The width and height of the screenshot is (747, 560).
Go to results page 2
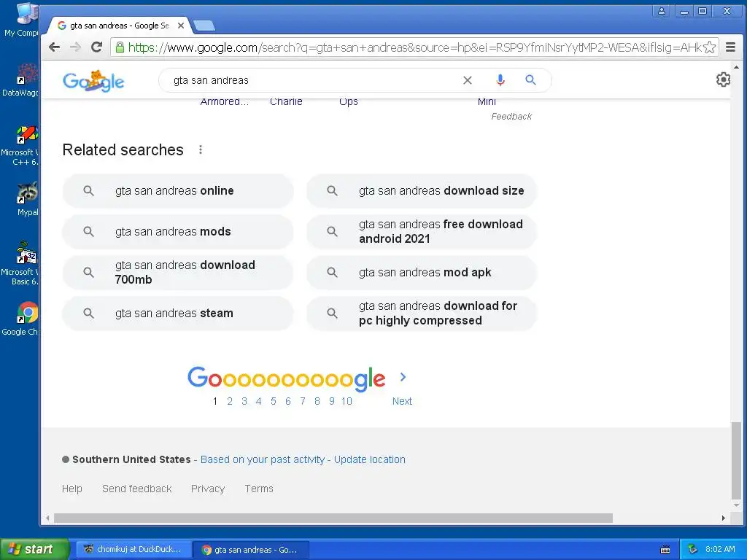pos(230,402)
